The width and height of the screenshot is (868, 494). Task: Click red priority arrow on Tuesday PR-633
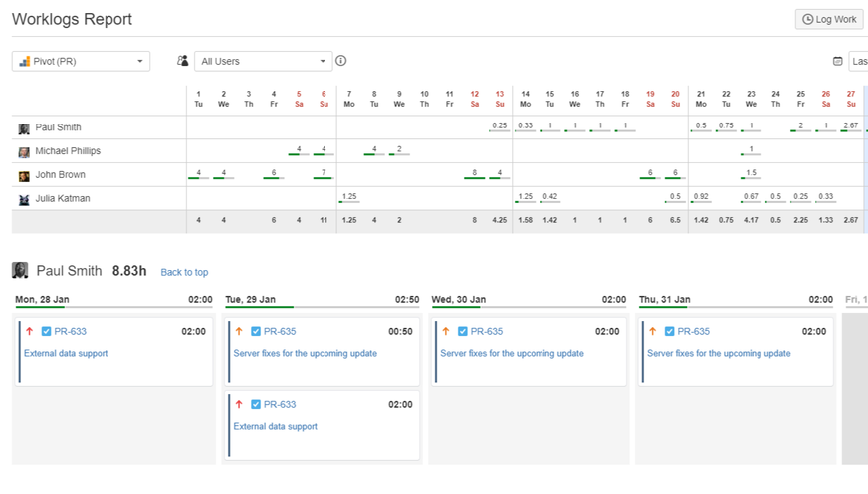pos(239,404)
